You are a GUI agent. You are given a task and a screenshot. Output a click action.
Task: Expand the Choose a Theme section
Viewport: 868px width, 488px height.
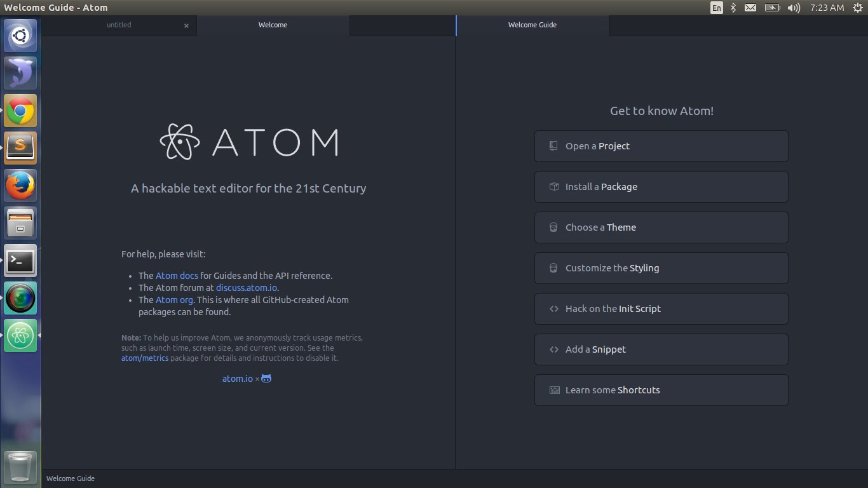pos(661,227)
